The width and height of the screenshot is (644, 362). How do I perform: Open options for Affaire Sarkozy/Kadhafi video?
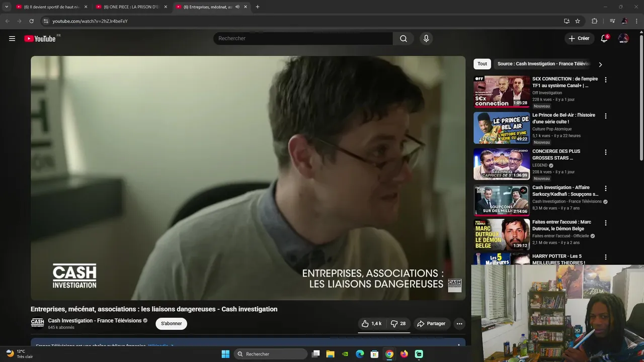pos(605,189)
